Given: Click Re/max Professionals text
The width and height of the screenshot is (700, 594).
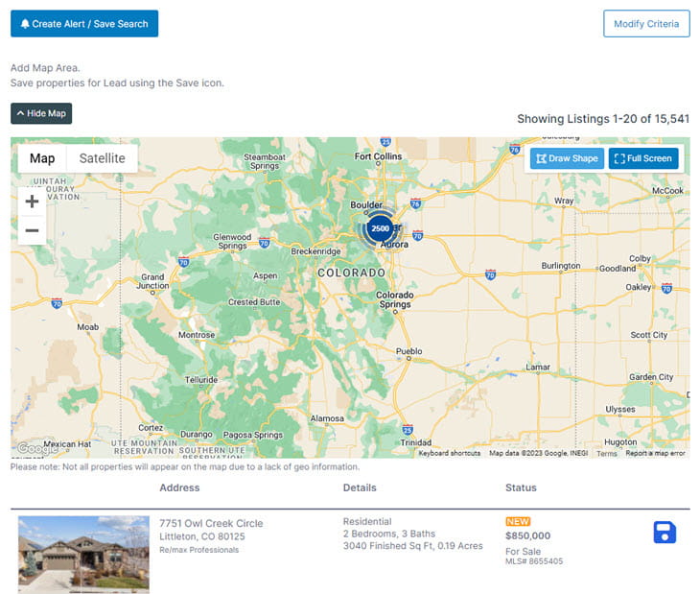Looking at the screenshot, I should pyautogui.click(x=199, y=550).
